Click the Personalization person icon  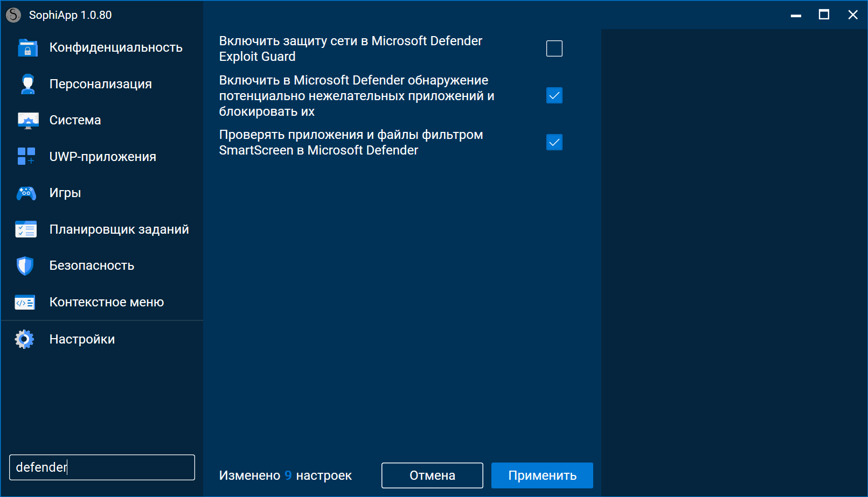27,84
